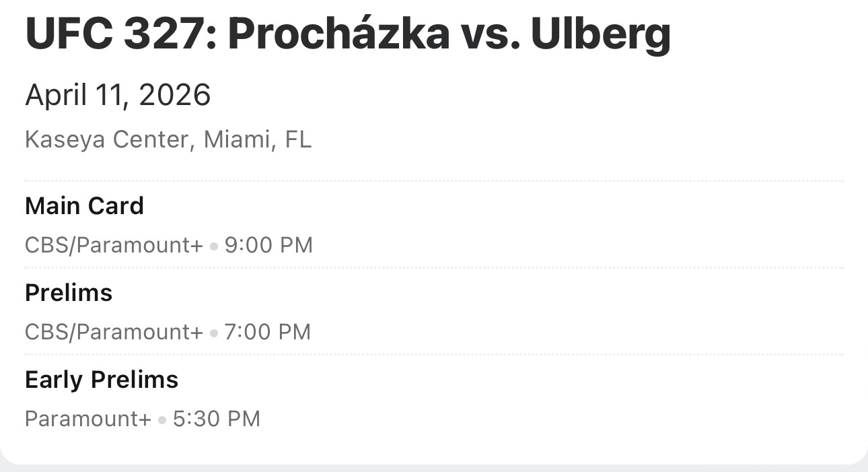Click the 7:00 PM Prelims time

[x=268, y=331]
